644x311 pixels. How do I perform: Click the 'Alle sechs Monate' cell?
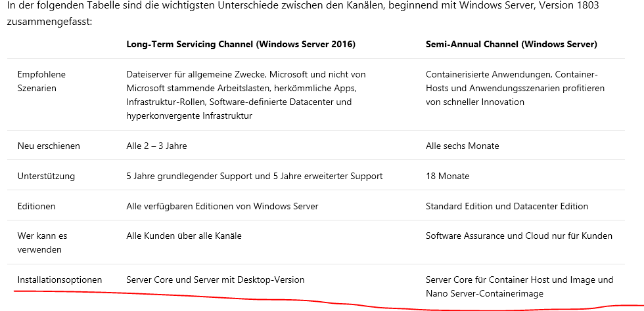tap(462, 146)
